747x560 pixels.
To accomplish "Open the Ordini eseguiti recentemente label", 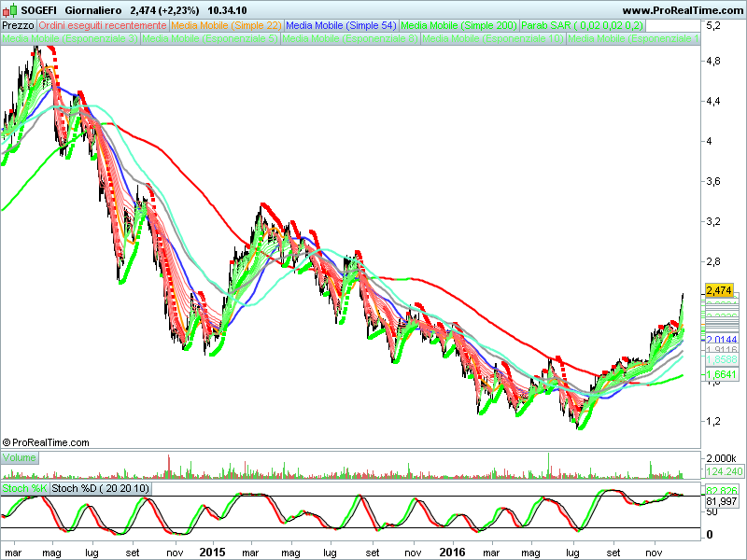I will coord(103,26).
